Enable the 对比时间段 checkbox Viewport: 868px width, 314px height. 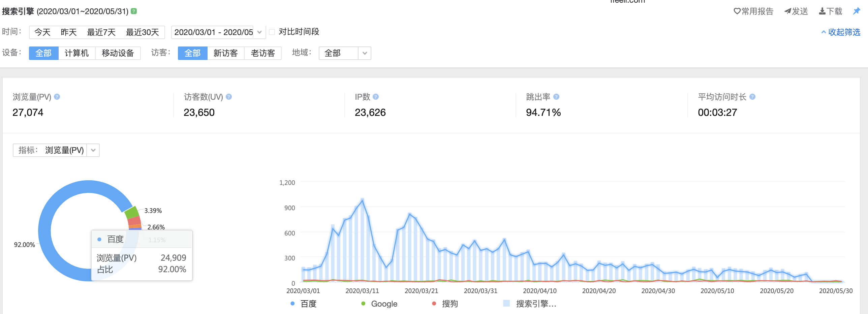click(272, 32)
